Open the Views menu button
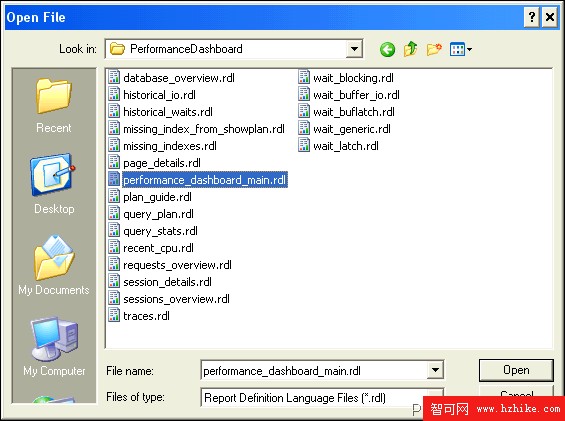The height and width of the screenshot is (421, 565). [461, 49]
